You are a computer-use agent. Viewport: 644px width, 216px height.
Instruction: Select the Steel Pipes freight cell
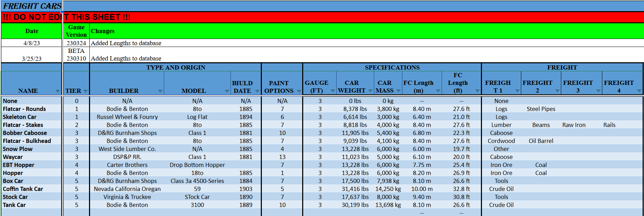(541, 109)
